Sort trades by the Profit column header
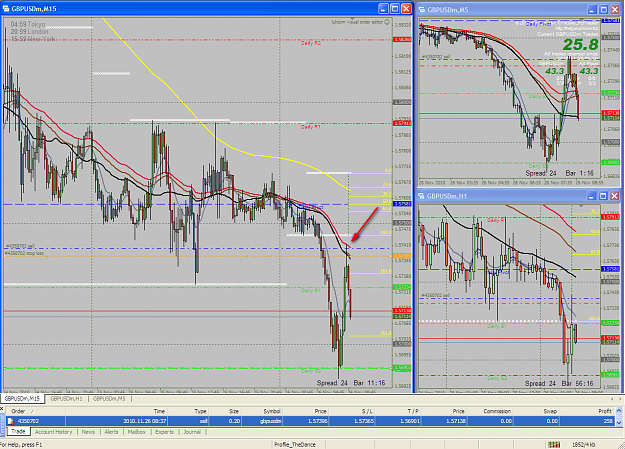 click(x=588, y=411)
